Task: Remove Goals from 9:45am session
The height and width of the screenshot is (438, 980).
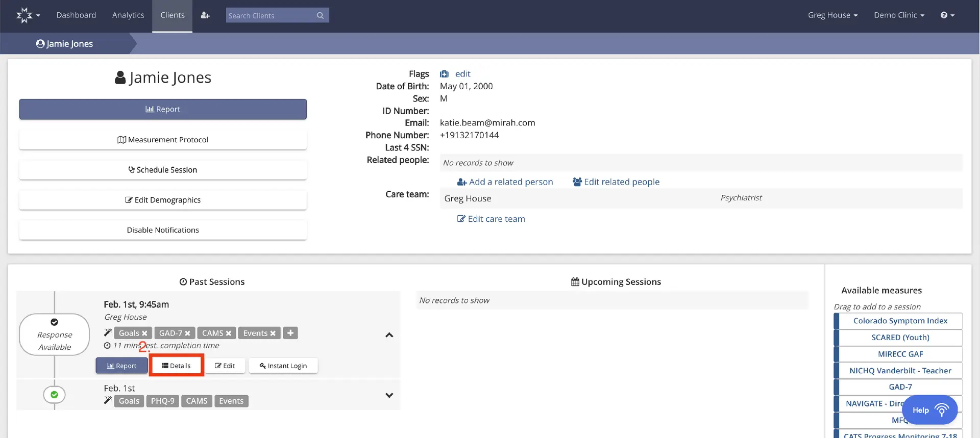Action: click(144, 333)
